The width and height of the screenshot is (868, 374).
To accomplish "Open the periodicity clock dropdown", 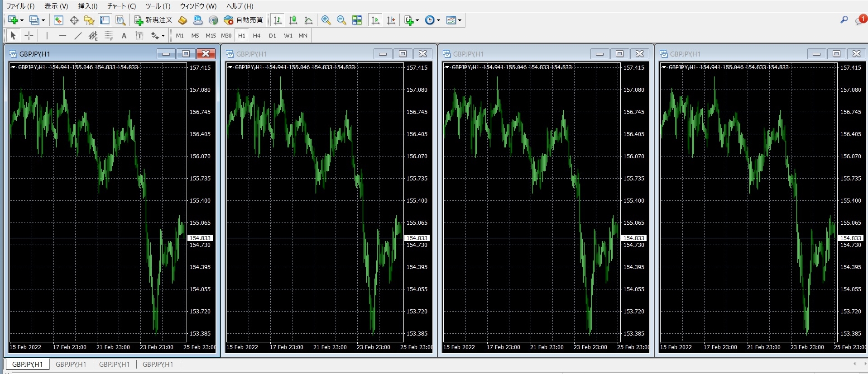I will click(x=432, y=20).
